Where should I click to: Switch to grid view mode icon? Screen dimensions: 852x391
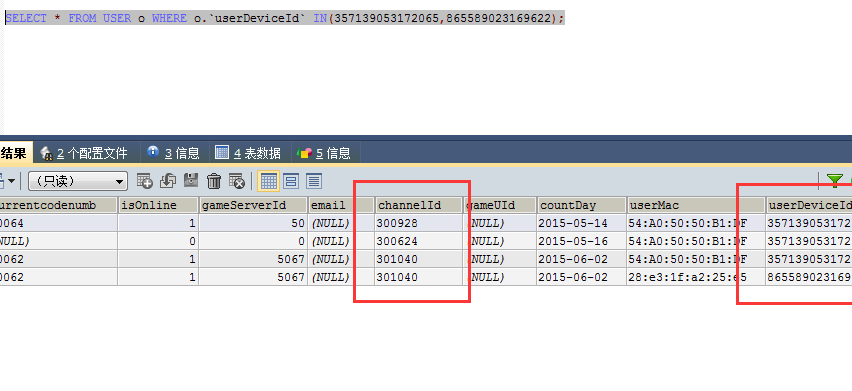(x=268, y=181)
